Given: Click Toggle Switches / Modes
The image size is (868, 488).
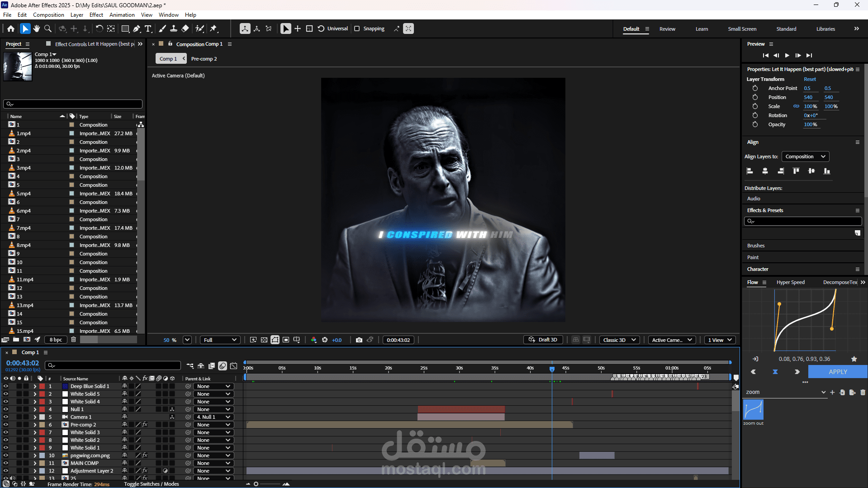Looking at the screenshot, I should pyautogui.click(x=152, y=484).
